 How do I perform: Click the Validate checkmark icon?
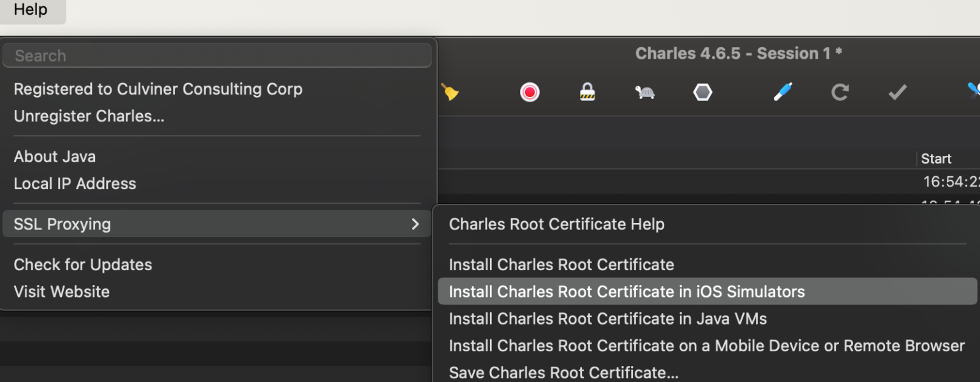(x=897, y=93)
